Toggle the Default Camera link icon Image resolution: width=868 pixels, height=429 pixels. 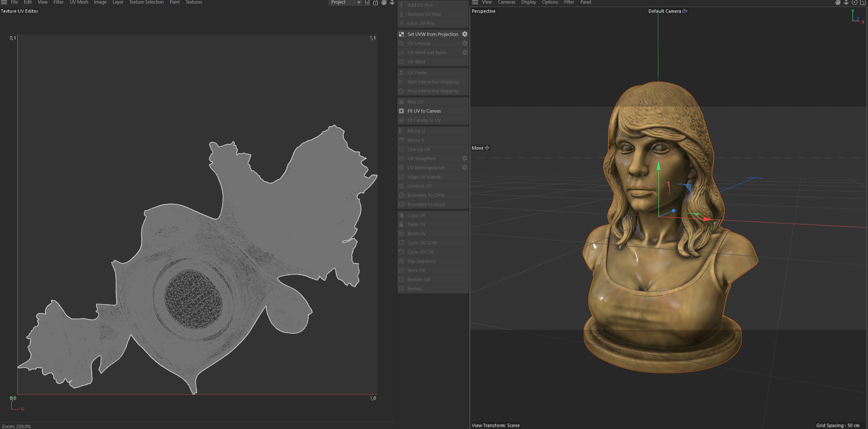pos(685,11)
